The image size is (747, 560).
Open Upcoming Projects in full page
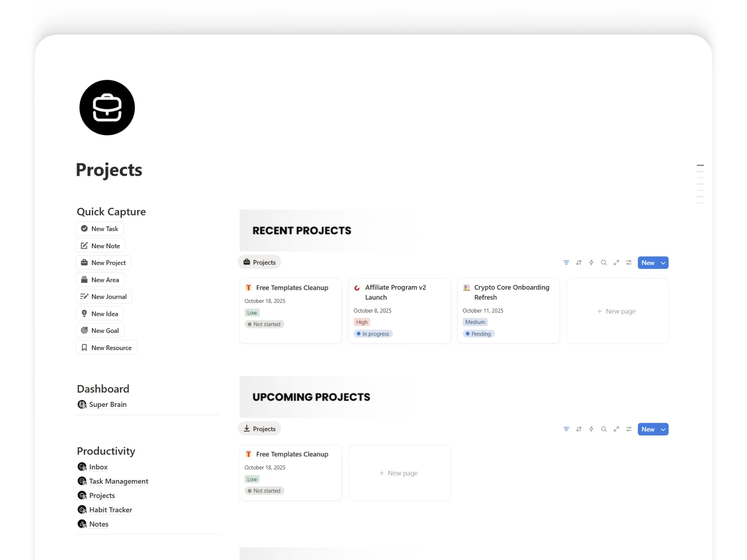pyautogui.click(x=616, y=429)
